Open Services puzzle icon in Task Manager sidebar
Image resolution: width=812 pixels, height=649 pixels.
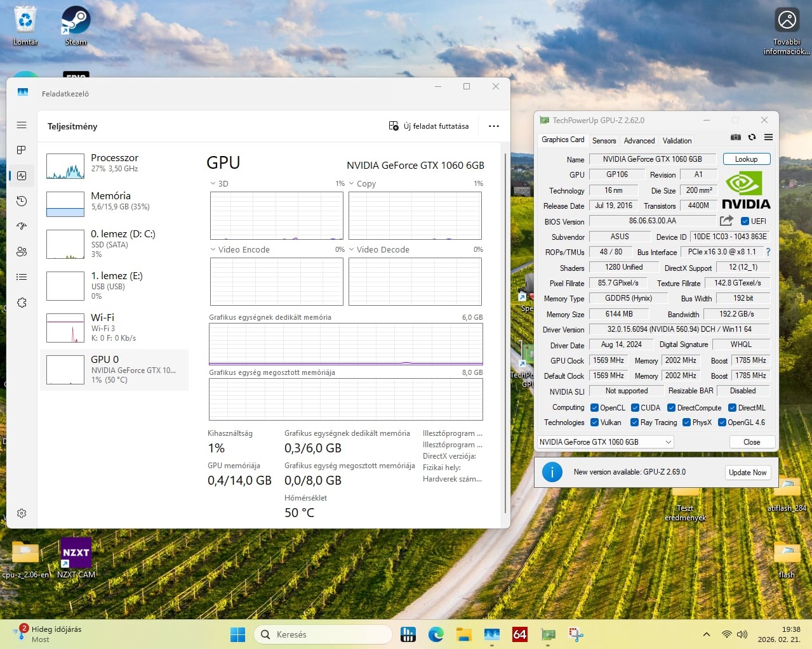22,303
